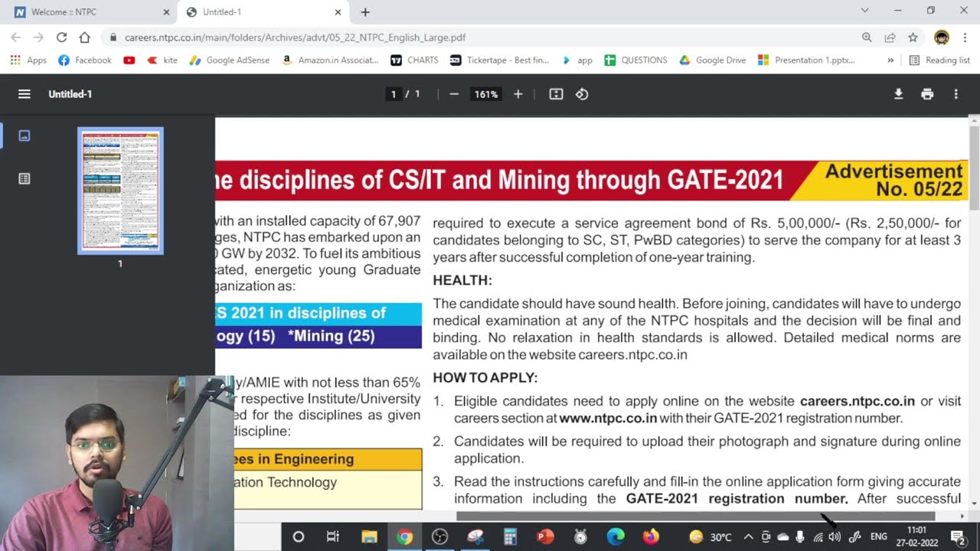
Task: Open Microsoft Edge from the taskbar
Action: [616, 536]
